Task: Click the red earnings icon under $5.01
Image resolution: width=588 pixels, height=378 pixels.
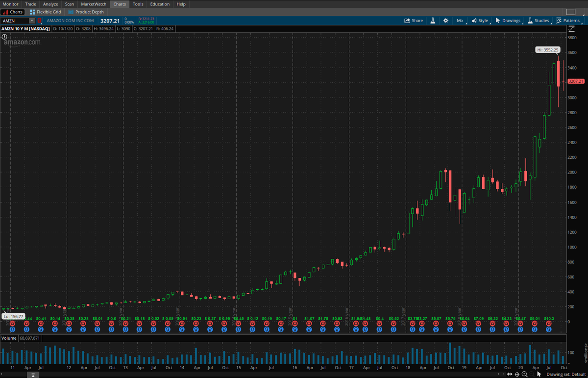Action: tap(535, 324)
